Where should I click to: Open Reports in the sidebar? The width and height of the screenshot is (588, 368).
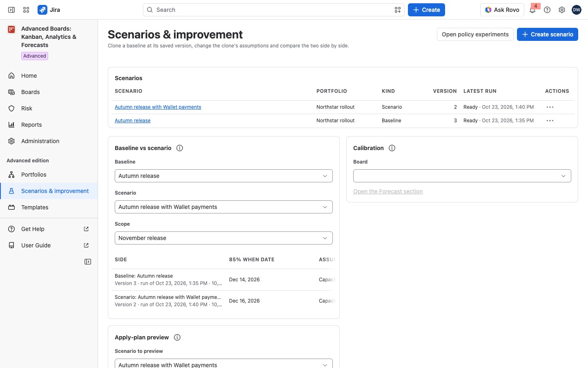coord(49,125)
